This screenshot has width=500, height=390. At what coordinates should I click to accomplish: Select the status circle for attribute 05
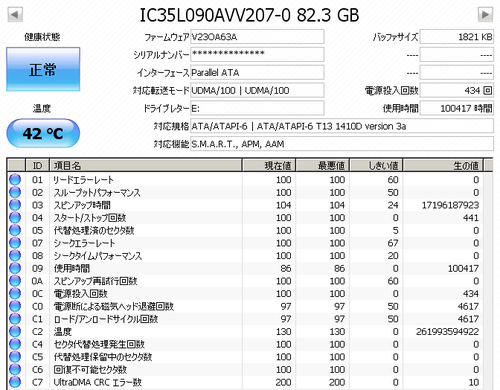[15, 230]
